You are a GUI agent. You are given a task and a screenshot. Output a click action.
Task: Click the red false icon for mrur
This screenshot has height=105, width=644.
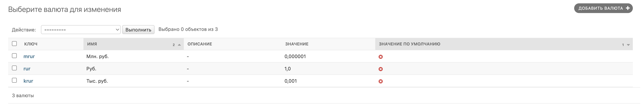click(380, 57)
